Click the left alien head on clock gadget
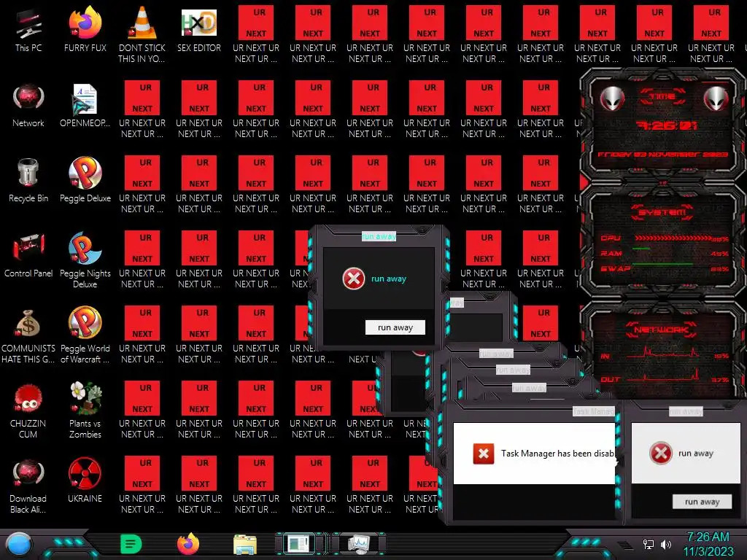This screenshot has width=747, height=560. click(612, 98)
